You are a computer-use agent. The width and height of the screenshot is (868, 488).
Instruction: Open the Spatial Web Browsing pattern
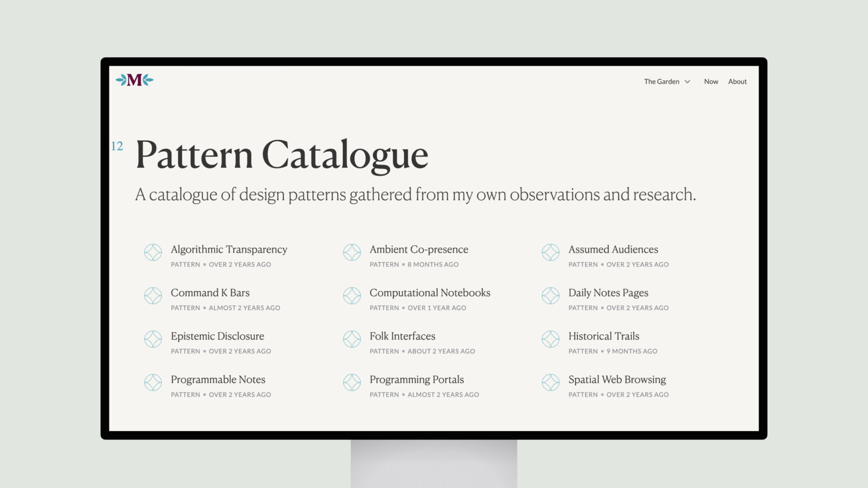pos(617,380)
